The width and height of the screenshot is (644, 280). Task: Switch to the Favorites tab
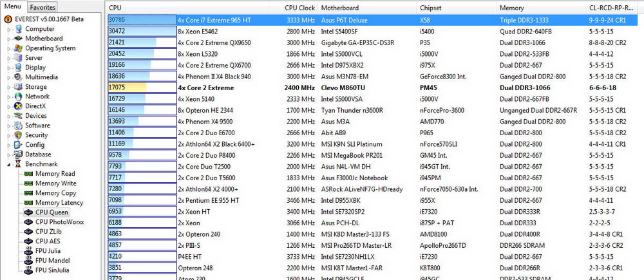click(x=43, y=7)
